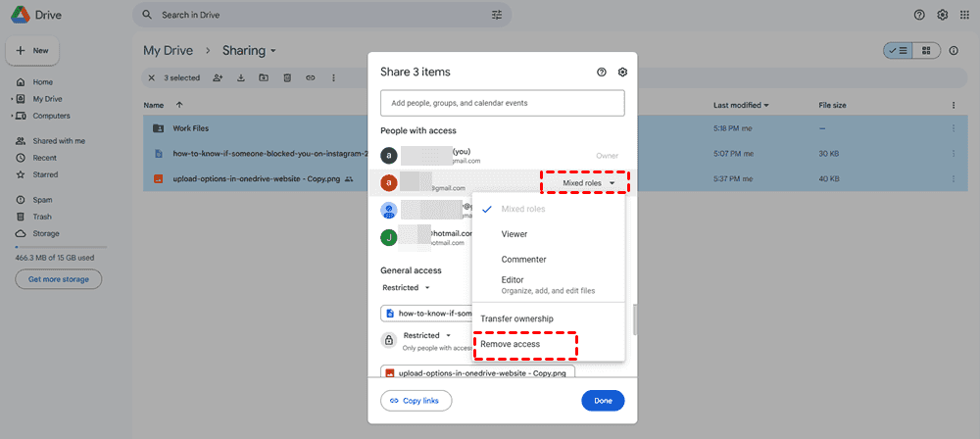Open Recent in sidebar

click(44, 158)
